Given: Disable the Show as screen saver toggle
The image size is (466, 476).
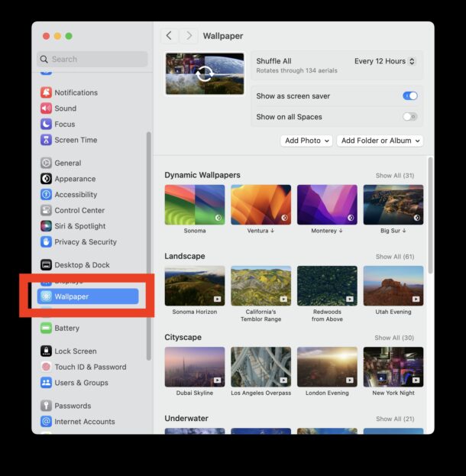Looking at the screenshot, I should pyautogui.click(x=410, y=96).
